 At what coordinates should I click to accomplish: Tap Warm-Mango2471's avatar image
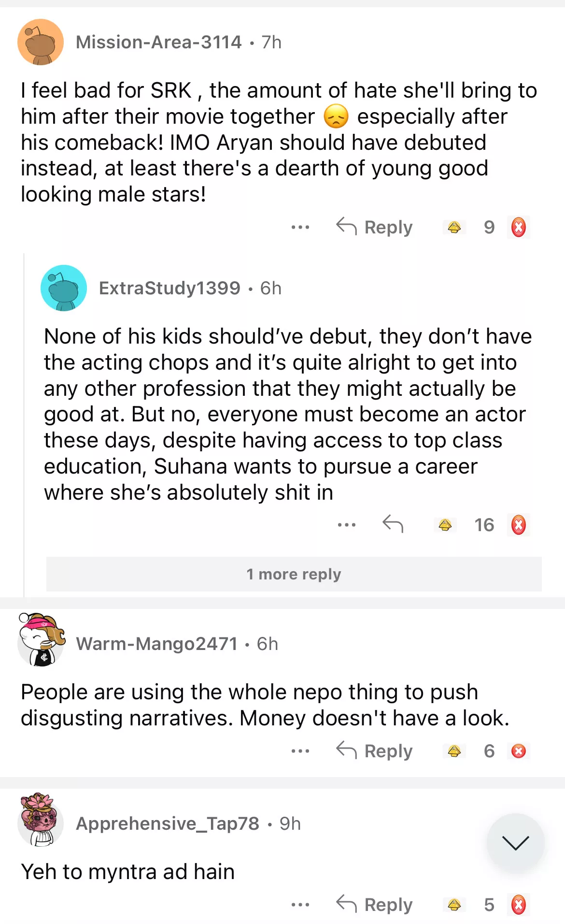click(41, 641)
